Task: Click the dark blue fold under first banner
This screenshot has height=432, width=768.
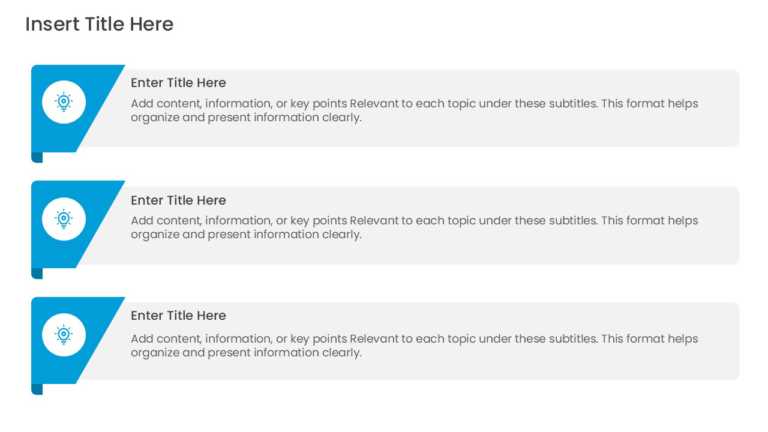Action: click(x=37, y=157)
